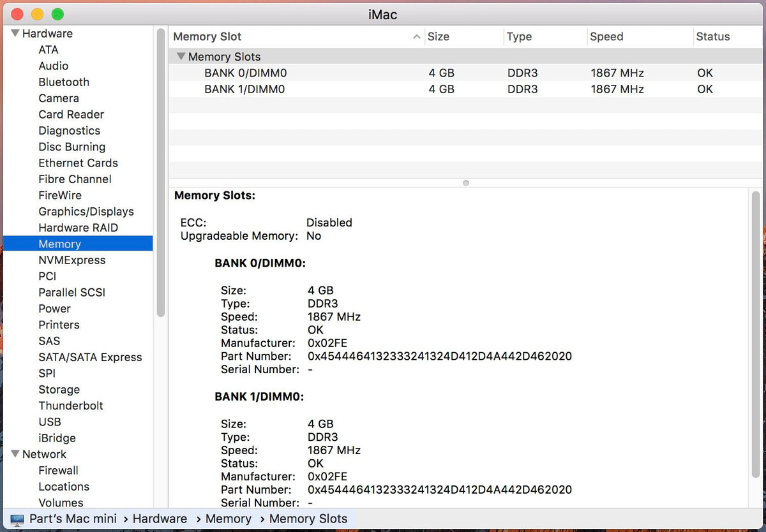Viewport: 766px width, 532px height.
Task: Select PCI hardware entry
Action: coord(47,276)
